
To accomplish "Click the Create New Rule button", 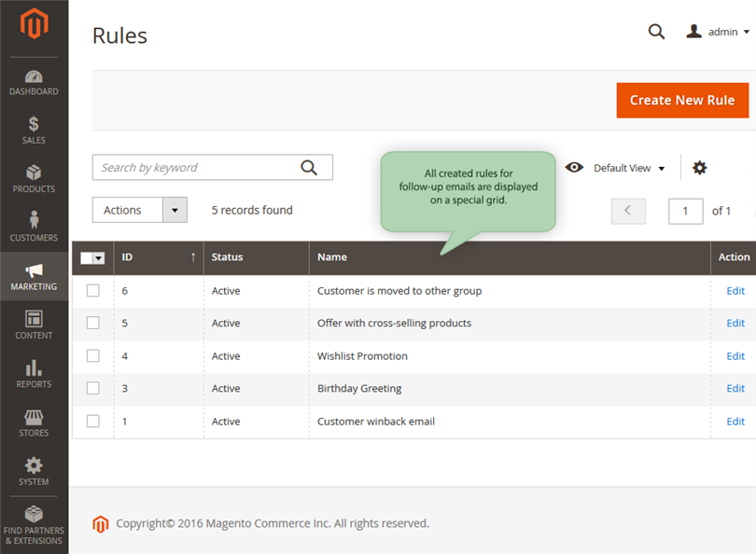I will 682,100.
